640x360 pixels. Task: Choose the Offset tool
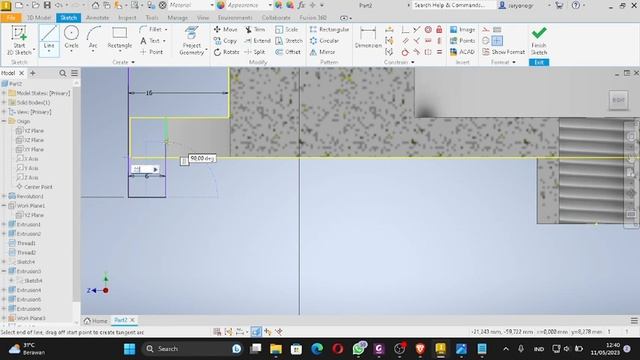[x=288, y=52]
